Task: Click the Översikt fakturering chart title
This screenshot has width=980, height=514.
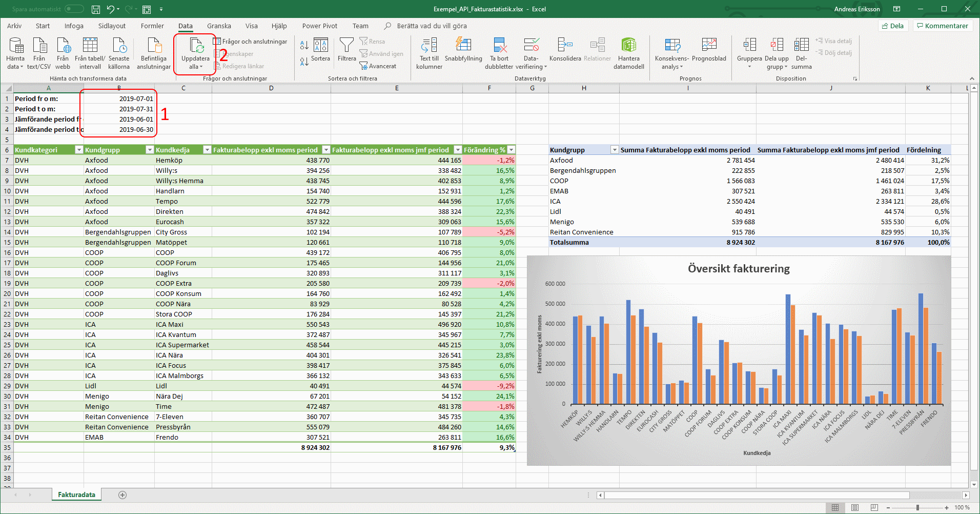Action: click(x=739, y=269)
